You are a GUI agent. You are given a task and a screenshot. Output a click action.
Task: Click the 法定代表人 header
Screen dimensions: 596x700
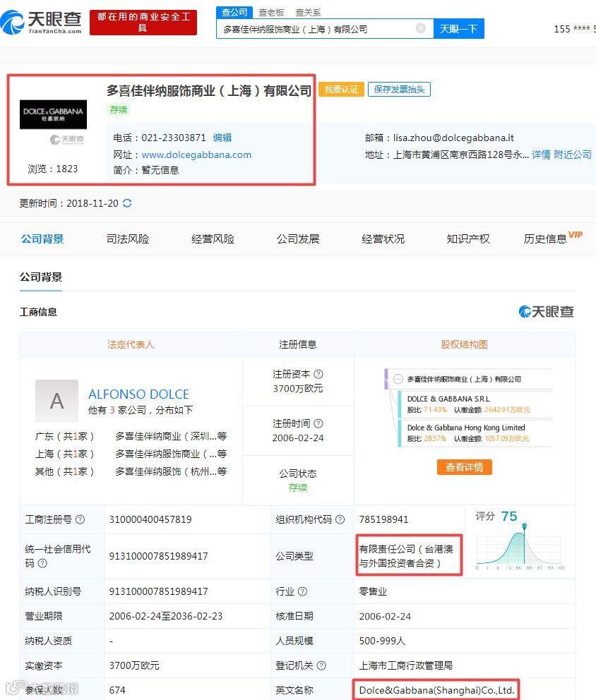131,344
